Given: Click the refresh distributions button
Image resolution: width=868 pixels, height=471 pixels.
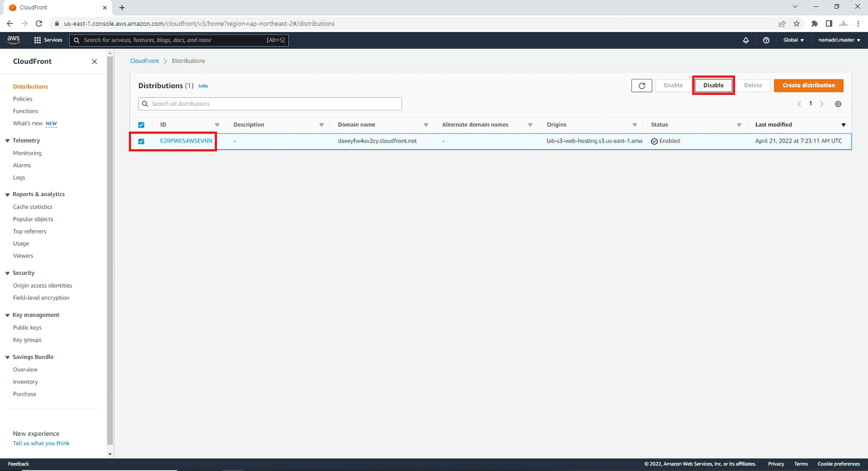Looking at the screenshot, I should pyautogui.click(x=642, y=86).
